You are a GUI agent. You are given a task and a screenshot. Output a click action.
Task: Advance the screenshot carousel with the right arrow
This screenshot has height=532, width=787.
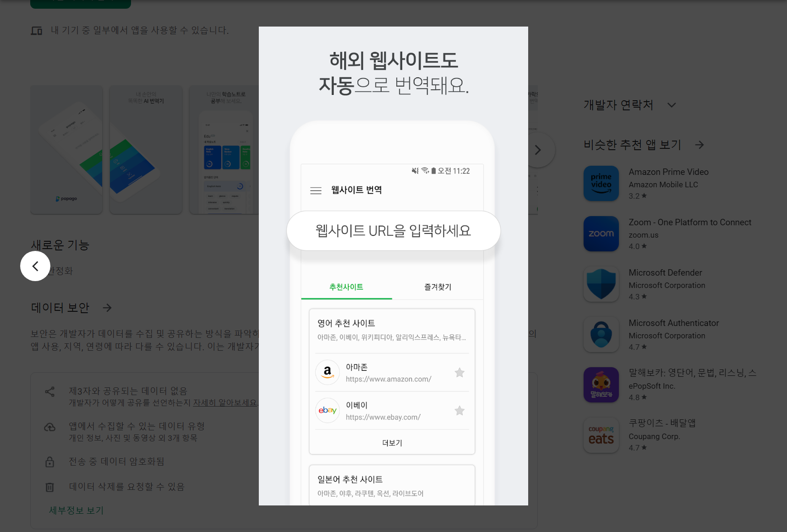pos(538,150)
